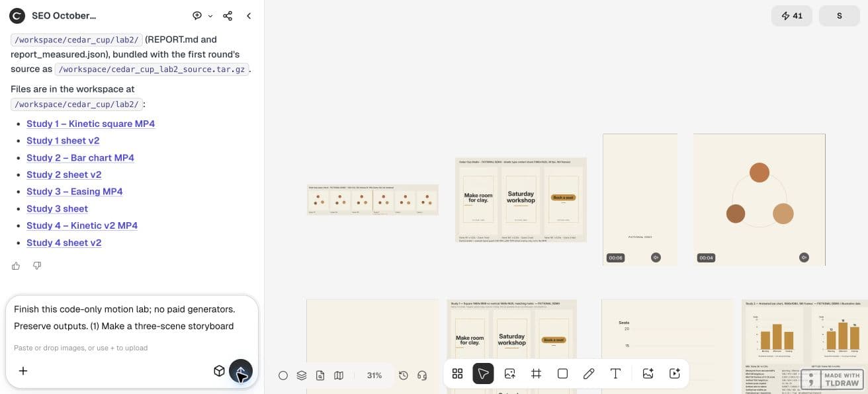
Task: Give the response a thumbs down
Action: tap(37, 266)
